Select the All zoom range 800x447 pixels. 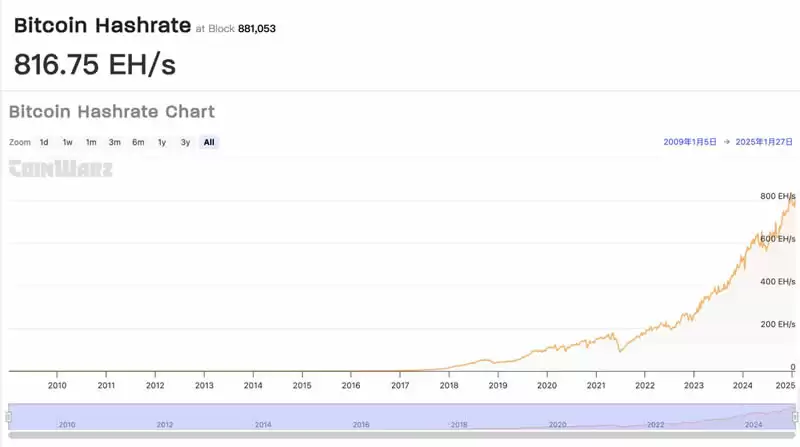pyautogui.click(x=209, y=142)
